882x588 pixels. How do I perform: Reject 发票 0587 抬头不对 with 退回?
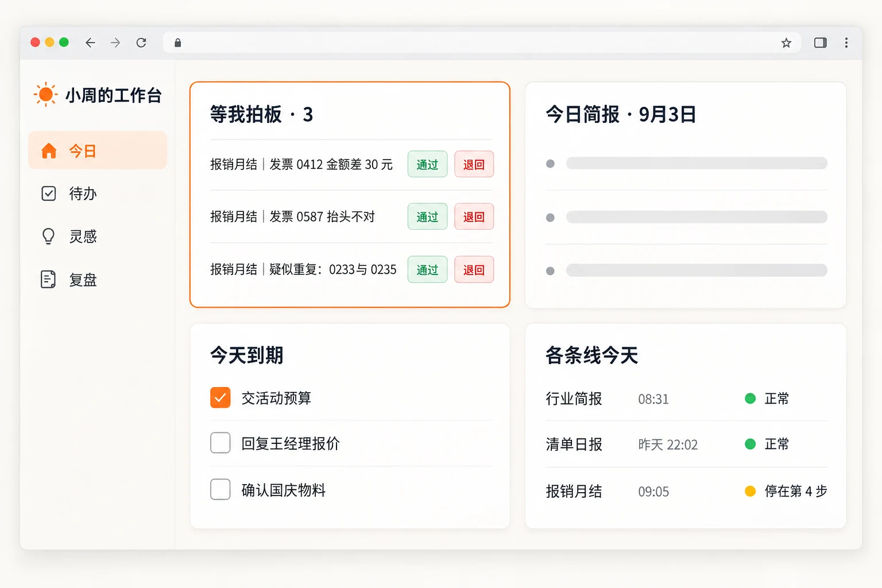coord(474,216)
